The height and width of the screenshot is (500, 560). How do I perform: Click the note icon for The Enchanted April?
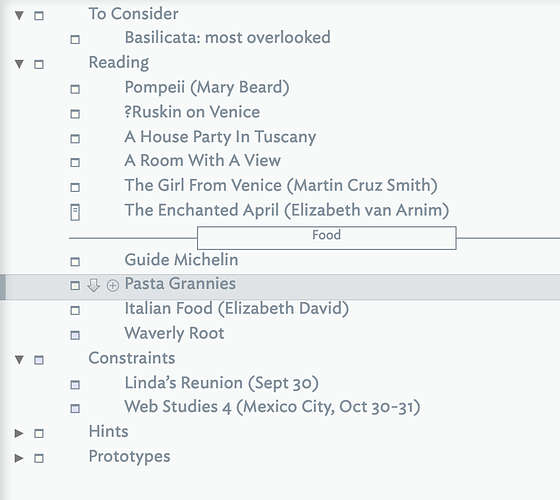pyautogui.click(x=75, y=212)
